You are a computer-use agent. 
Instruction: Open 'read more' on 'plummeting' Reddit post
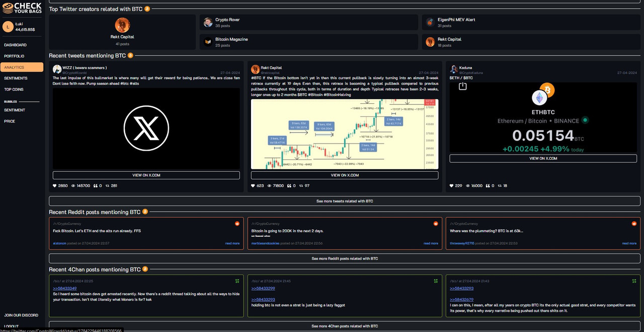coord(629,243)
